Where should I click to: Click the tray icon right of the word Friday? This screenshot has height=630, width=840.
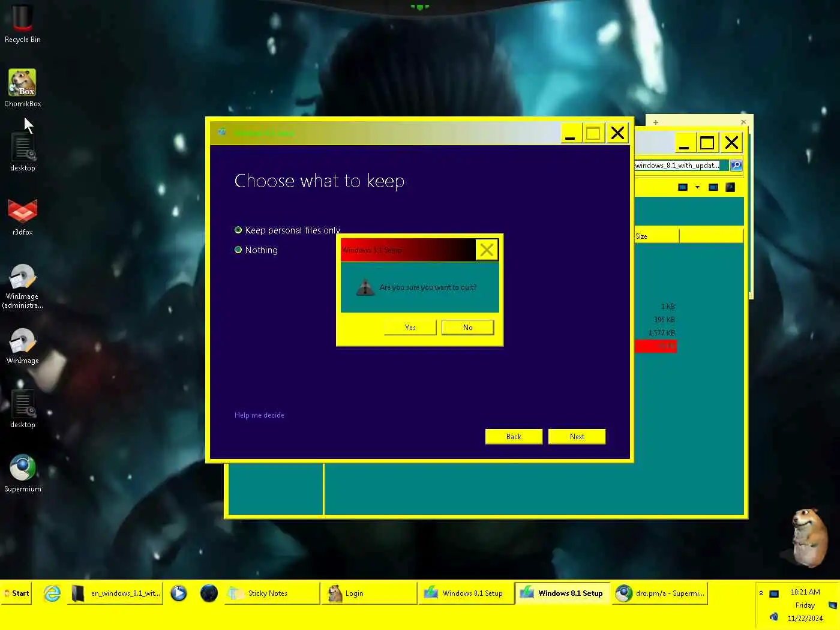click(833, 605)
